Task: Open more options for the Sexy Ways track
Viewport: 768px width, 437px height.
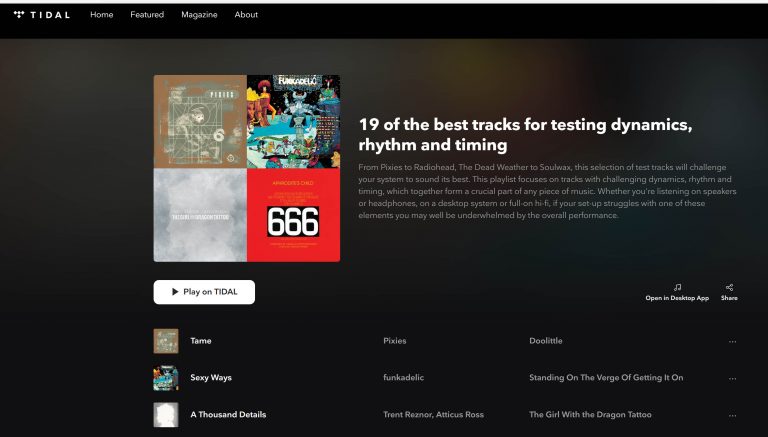Action: pos(732,378)
